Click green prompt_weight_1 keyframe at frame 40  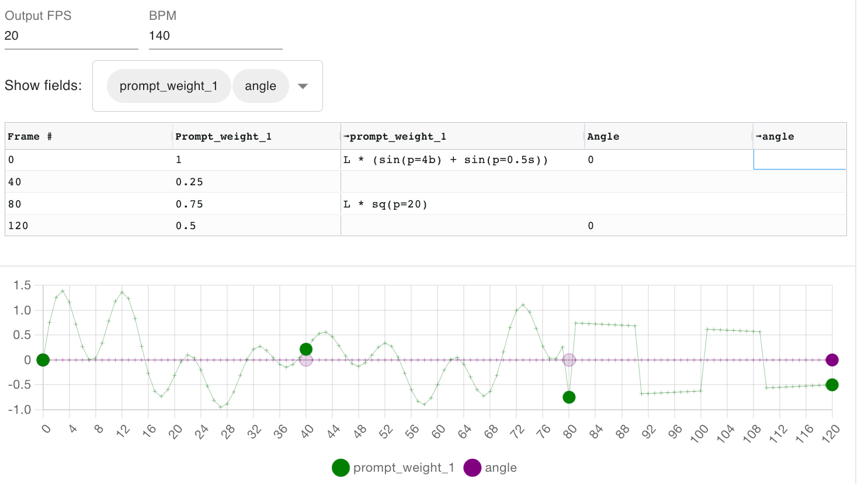point(306,349)
